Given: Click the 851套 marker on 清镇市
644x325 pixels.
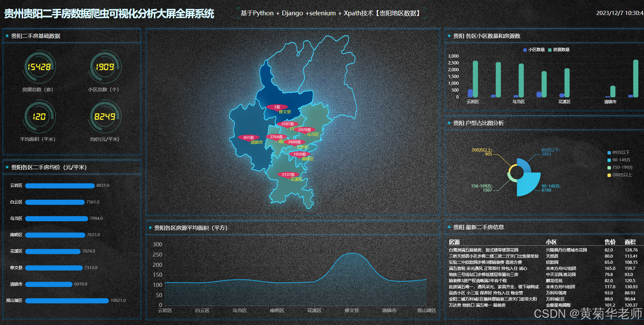Looking at the screenshot, I should tap(249, 137).
